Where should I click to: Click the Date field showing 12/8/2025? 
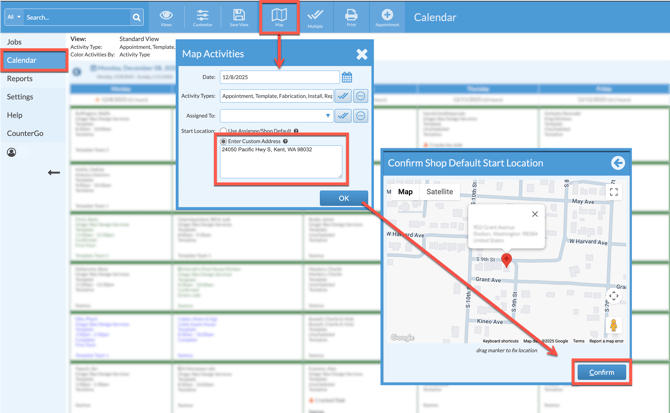(279, 77)
